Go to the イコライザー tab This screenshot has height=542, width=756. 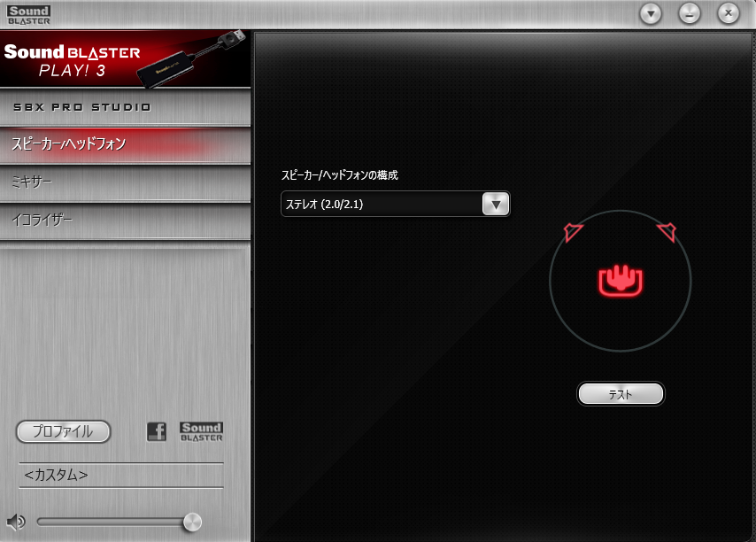tap(126, 219)
